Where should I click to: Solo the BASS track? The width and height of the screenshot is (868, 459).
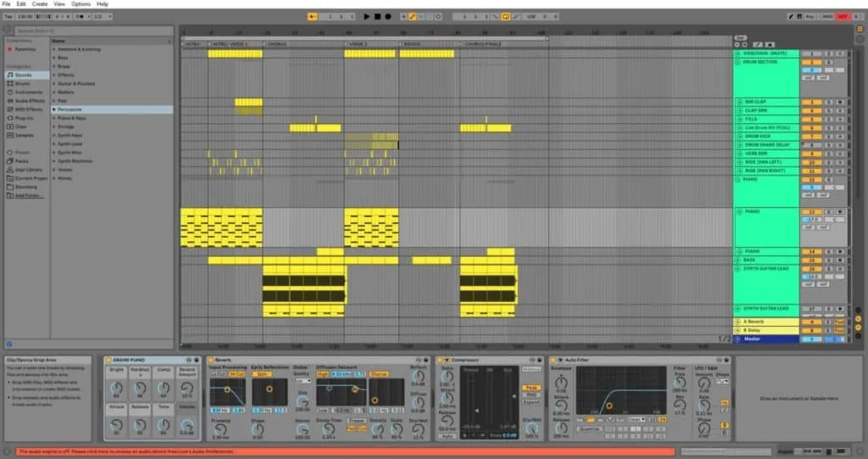pos(829,260)
